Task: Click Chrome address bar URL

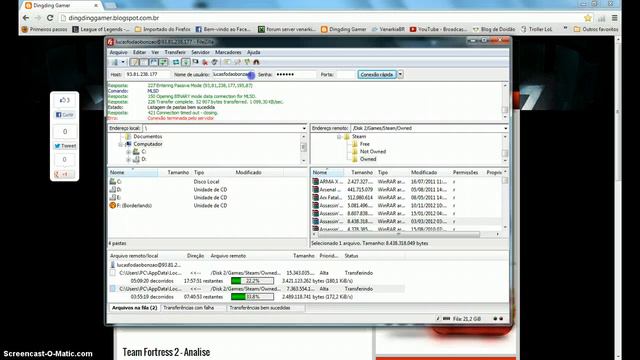Action: [x=113, y=18]
